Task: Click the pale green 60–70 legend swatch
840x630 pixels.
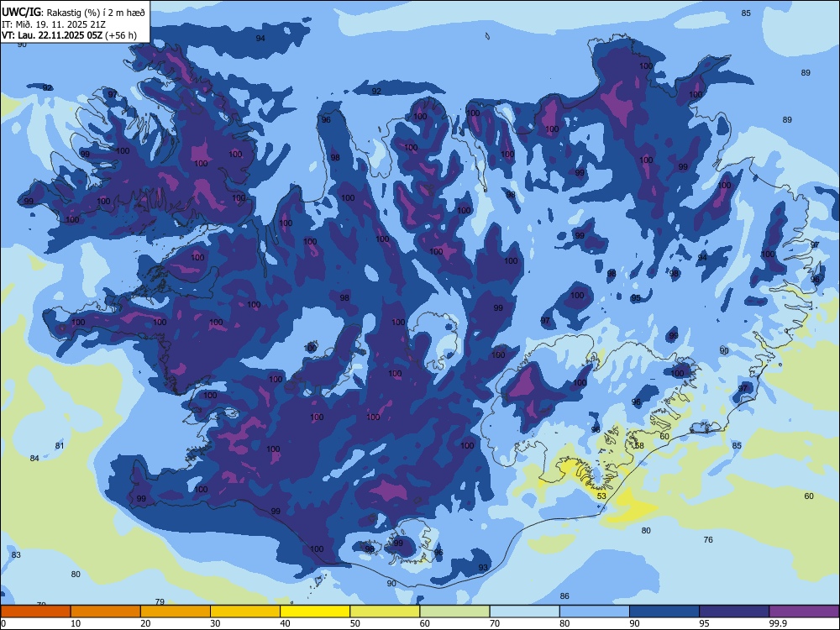Action: (454, 612)
